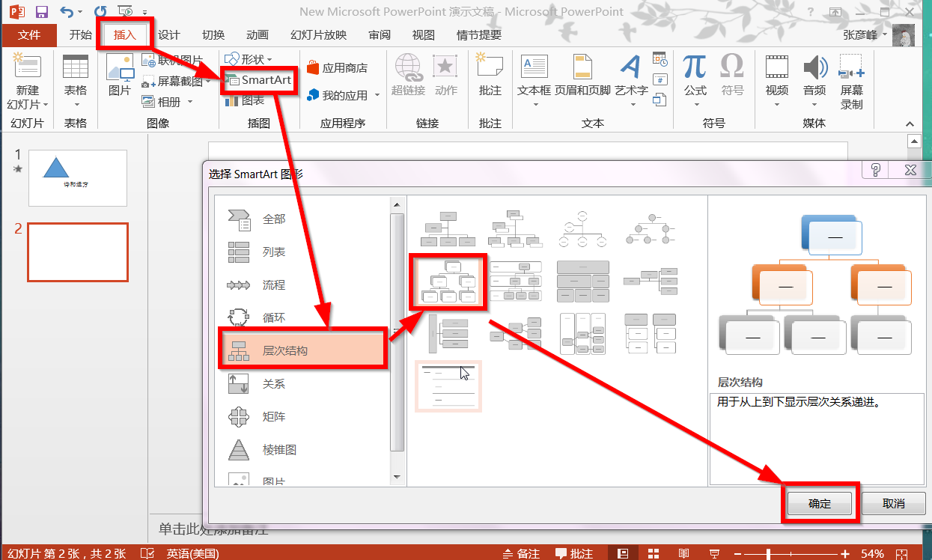Toggle 批注 comments pane in status bar
The image size is (932, 560).
tap(574, 553)
